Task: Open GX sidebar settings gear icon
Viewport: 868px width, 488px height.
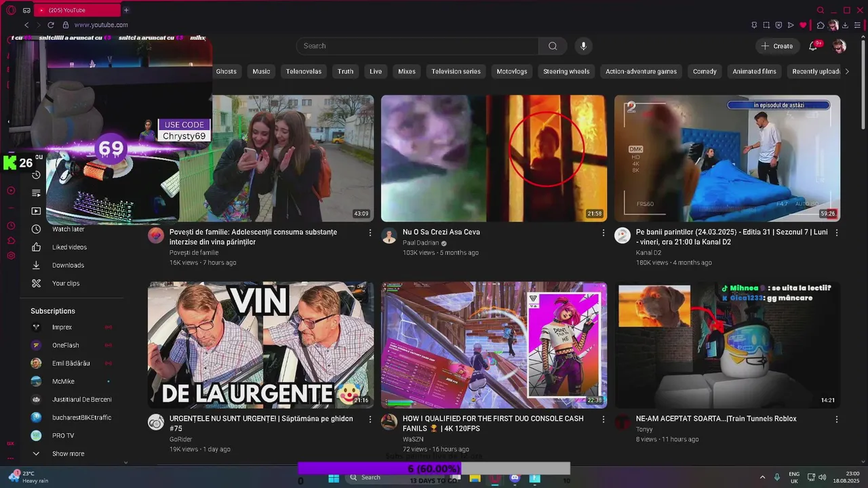Action: [x=11, y=256]
